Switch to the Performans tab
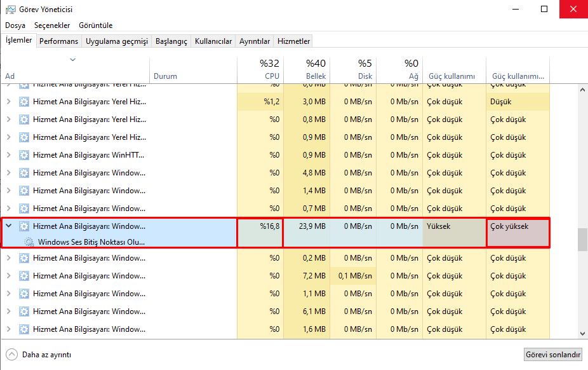This screenshot has height=370, width=588. [59, 41]
